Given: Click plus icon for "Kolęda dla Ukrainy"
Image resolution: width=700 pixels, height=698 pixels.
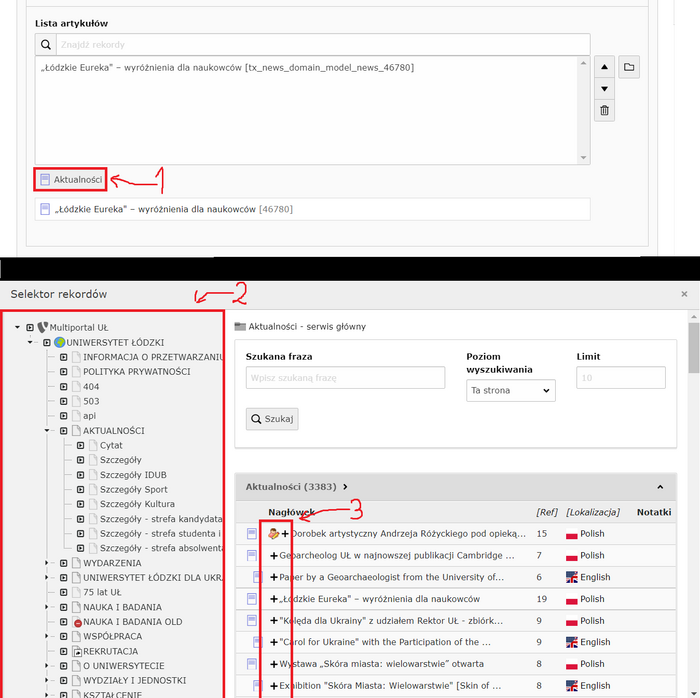Looking at the screenshot, I should tap(274, 621).
